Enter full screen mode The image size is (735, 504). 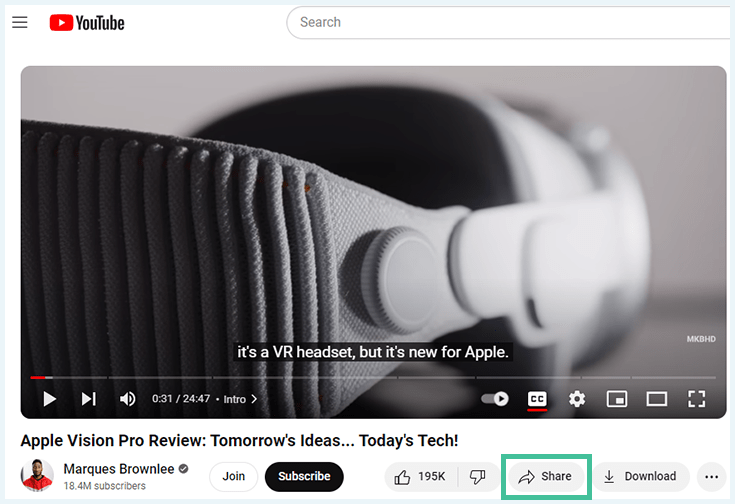click(x=697, y=399)
